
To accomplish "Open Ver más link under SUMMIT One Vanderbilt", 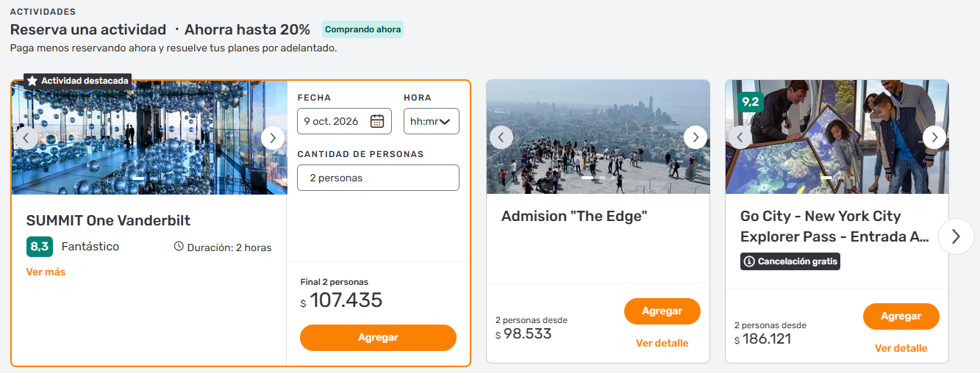I will coord(46,272).
